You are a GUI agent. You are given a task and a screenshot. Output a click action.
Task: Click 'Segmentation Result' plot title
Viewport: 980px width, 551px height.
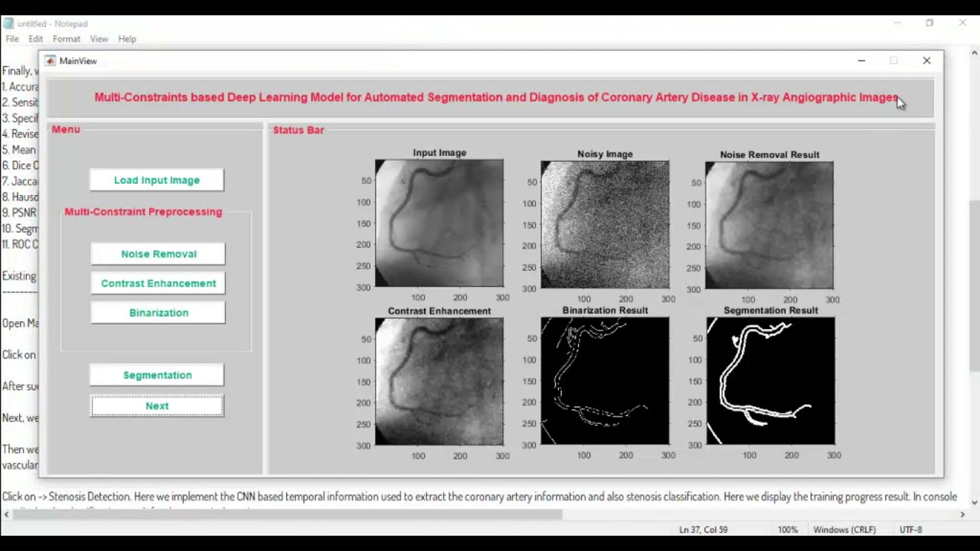[771, 310]
